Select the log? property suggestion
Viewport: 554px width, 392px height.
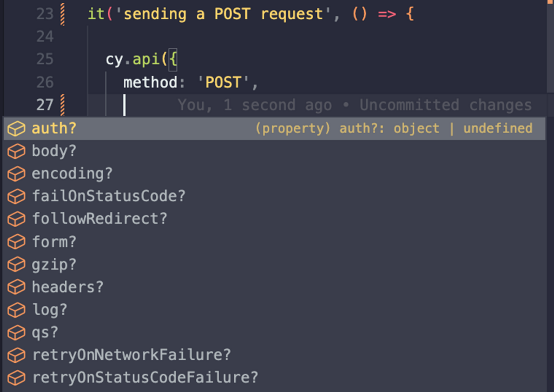click(49, 310)
